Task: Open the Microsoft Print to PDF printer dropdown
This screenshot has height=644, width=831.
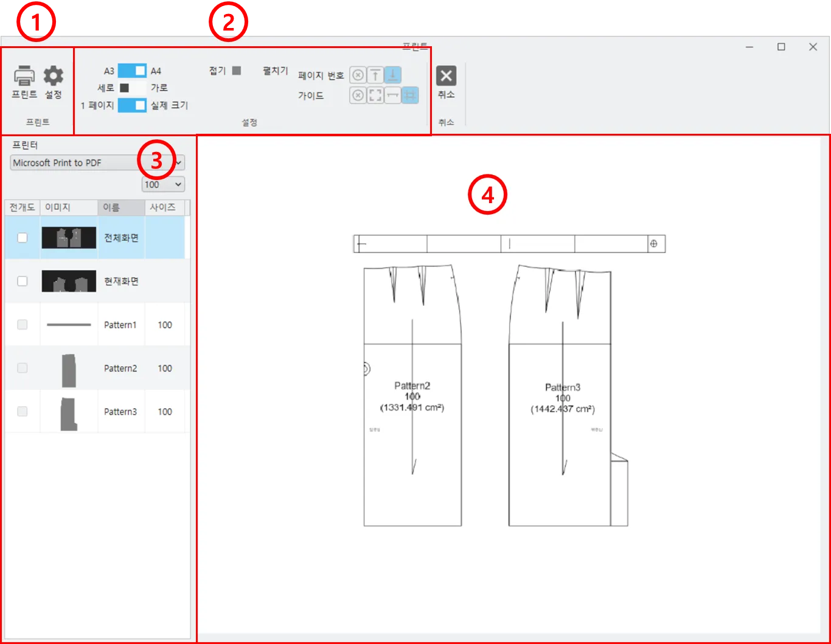Action: [x=97, y=163]
